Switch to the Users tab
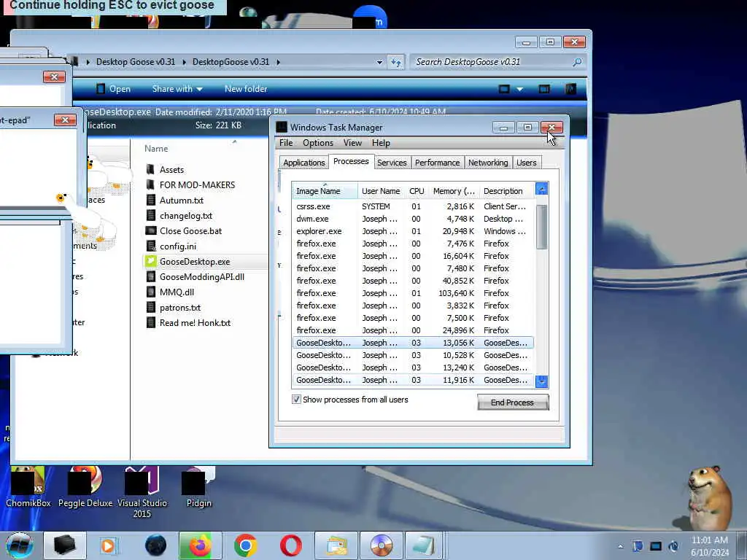Image resolution: width=747 pixels, height=560 pixels. click(527, 163)
